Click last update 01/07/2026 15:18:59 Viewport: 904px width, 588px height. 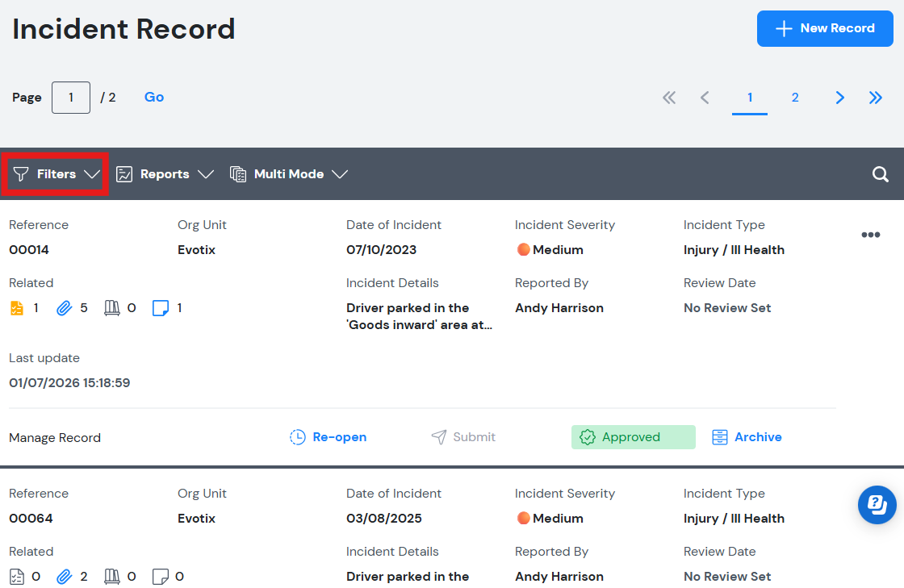pos(69,383)
